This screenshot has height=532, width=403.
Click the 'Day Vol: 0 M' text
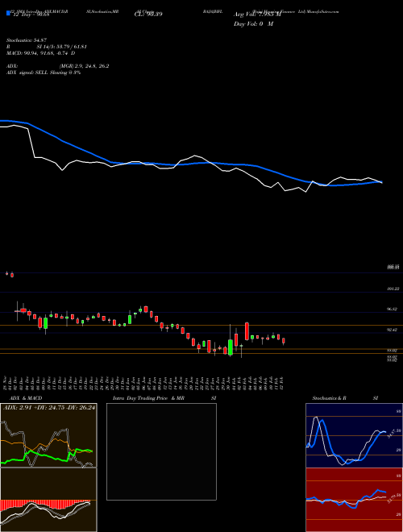pyautogui.click(x=253, y=24)
